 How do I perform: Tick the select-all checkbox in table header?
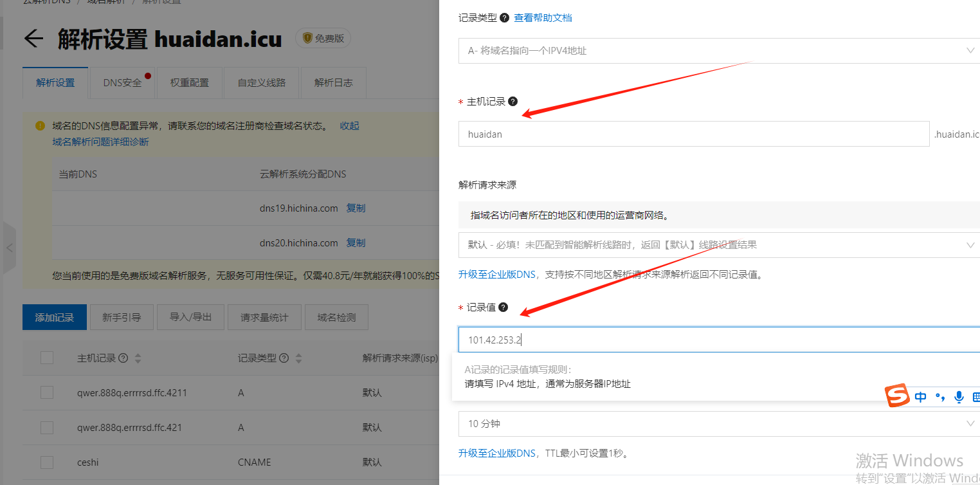click(x=46, y=358)
